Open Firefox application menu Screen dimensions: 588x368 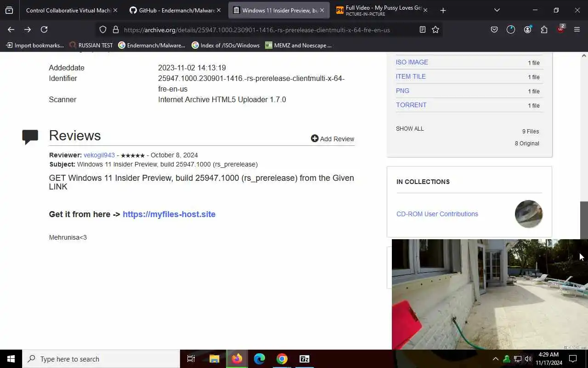point(577,29)
